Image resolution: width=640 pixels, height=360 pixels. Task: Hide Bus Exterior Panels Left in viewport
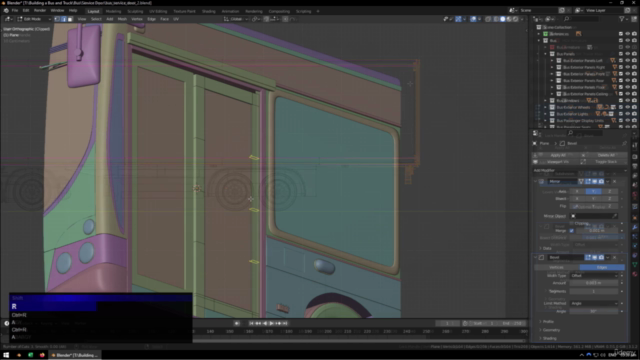point(628,60)
